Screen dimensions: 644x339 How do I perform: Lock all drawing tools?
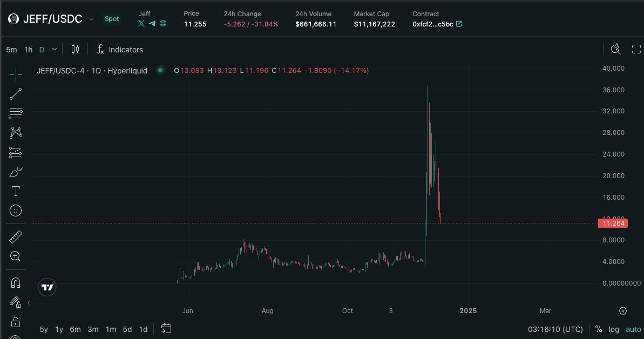[x=16, y=321]
